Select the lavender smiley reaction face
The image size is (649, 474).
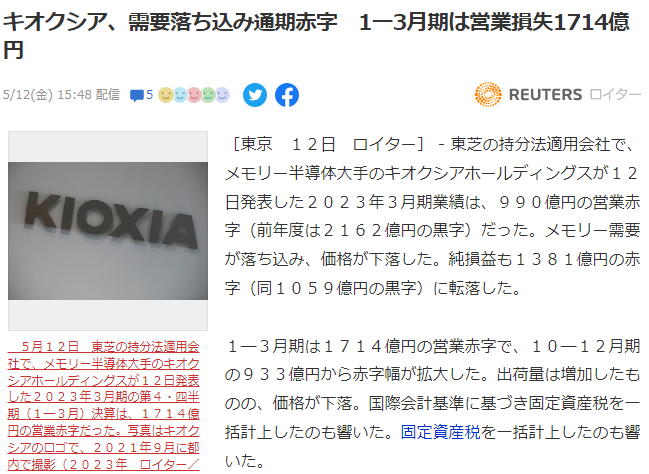tap(222, 95)
